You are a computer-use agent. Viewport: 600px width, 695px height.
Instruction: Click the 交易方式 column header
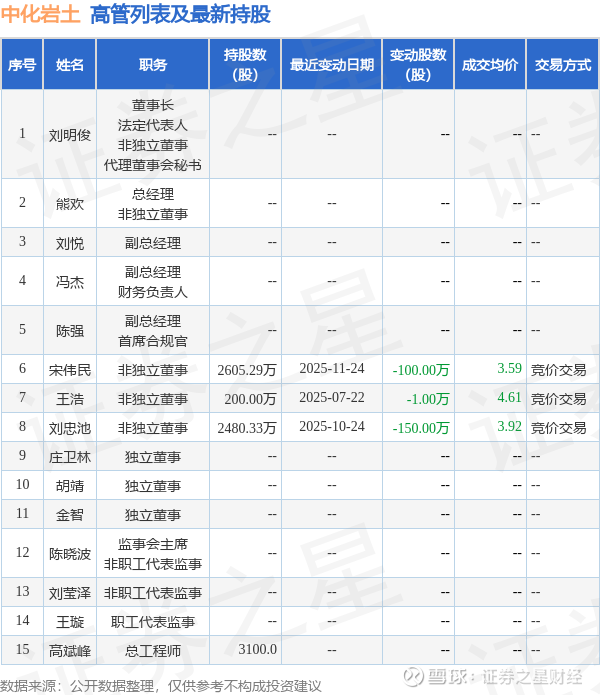(563, 65)
